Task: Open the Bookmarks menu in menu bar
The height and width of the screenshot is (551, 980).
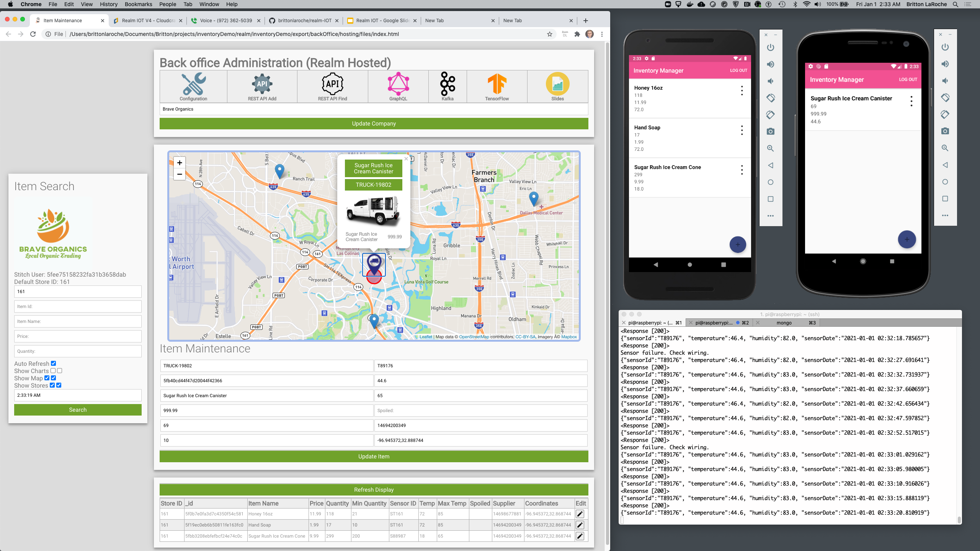Action: 138,4
